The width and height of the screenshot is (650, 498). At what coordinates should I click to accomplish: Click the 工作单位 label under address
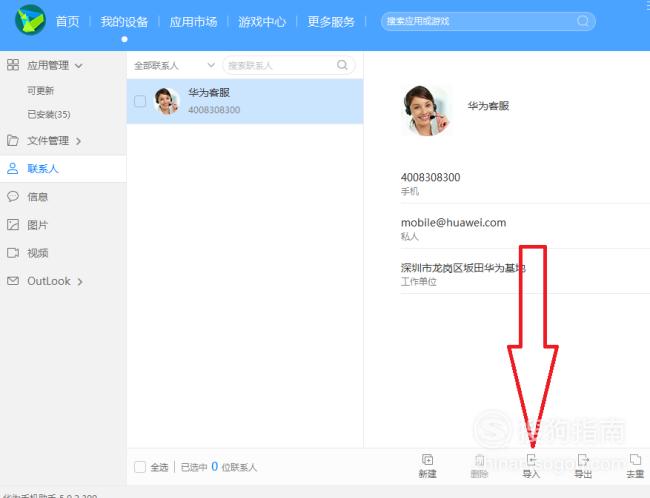click(x=419, y=282)
